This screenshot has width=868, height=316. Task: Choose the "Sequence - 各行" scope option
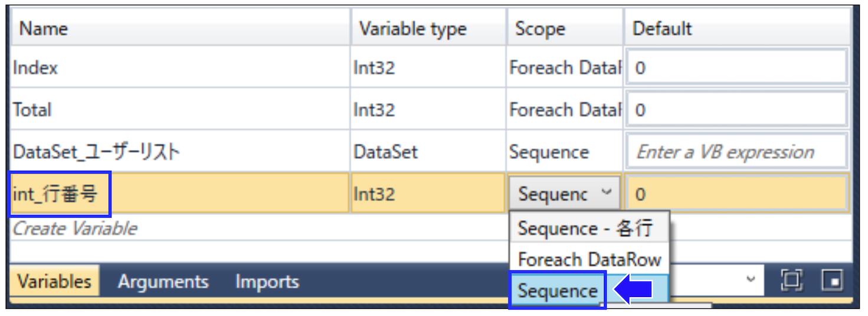(x=585, y=229)
